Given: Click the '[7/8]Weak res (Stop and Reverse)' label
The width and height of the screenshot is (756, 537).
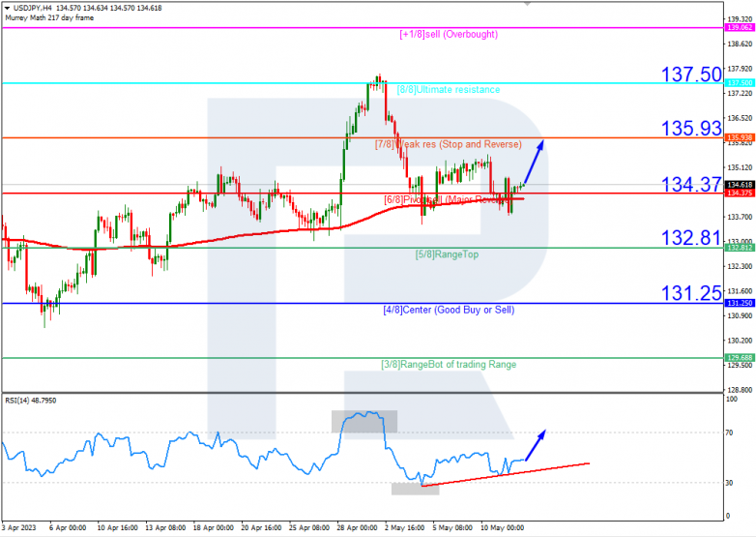Looking at the screenshot, I should (x=449, y=144).
